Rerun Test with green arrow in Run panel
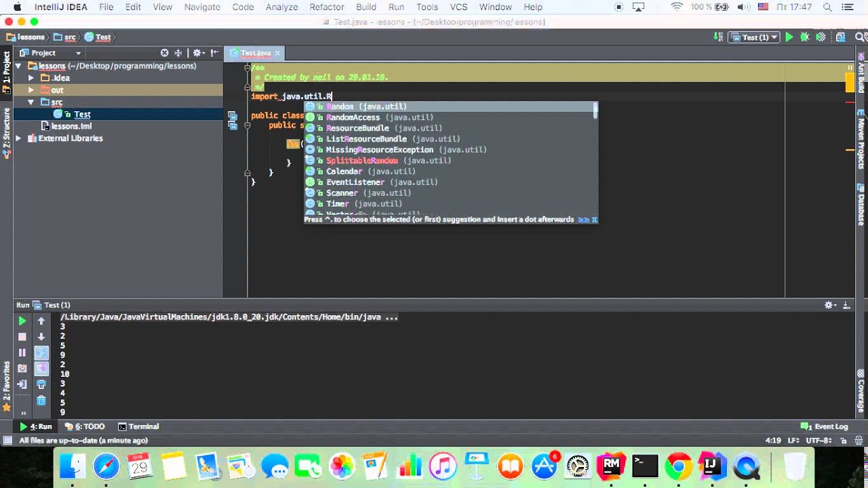The image size is (868, 488). click(22, 321)
